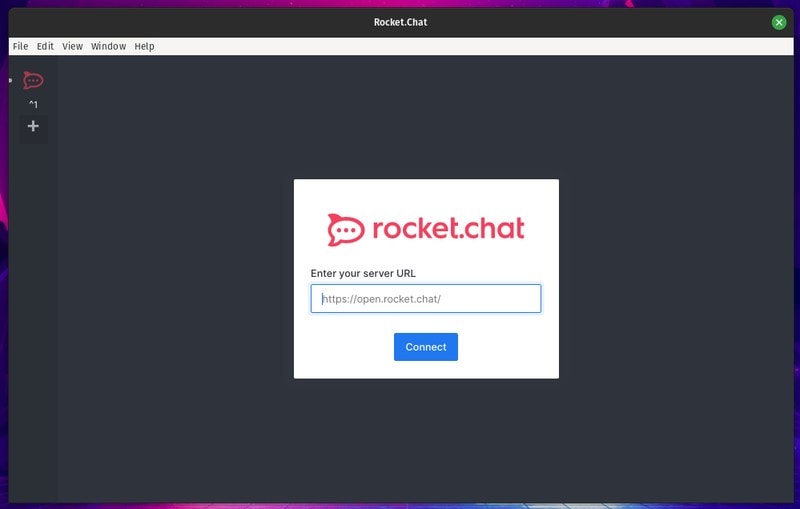Viewport: 800px width, 509px height.
Task: Click the 'Enter your server URL' label
Action: tap(363, 273)
